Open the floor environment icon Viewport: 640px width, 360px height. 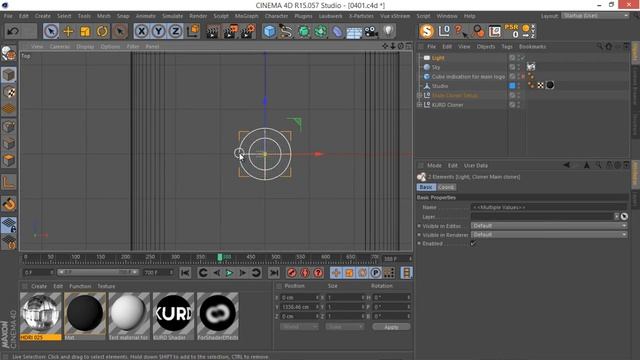tap(354, 31)
